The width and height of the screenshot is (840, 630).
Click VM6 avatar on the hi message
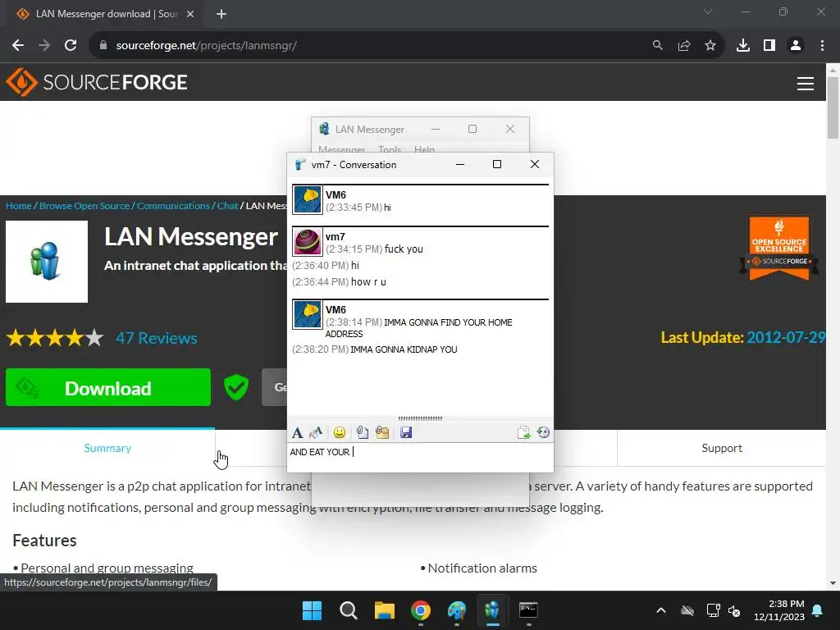coord(307,200)
